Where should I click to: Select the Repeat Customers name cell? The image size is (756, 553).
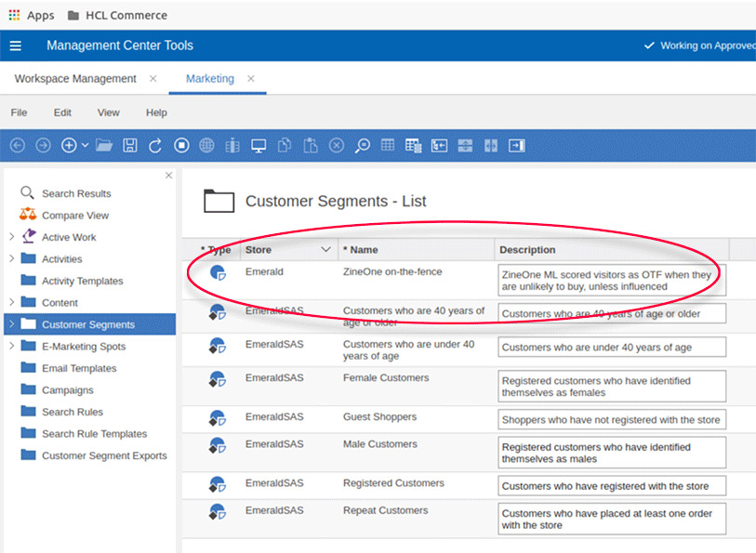[385, 510]
